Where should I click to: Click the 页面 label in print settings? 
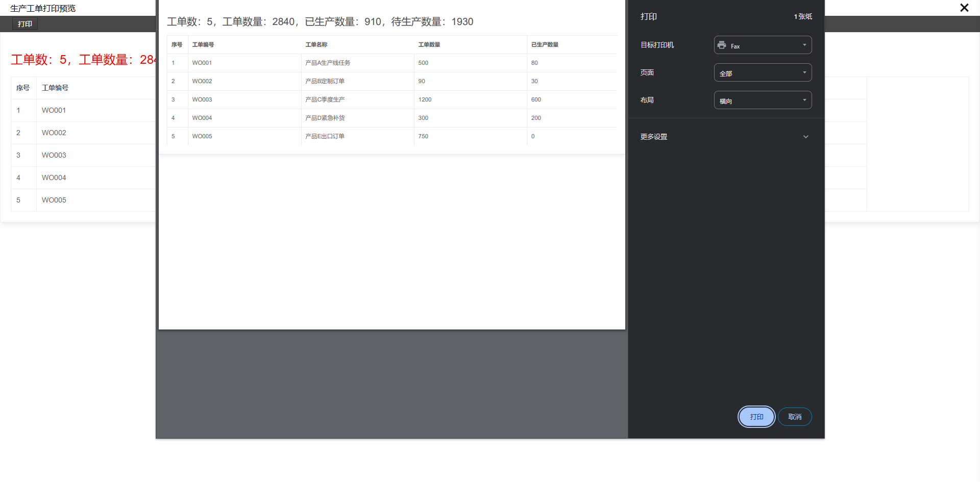coord(647,72)
